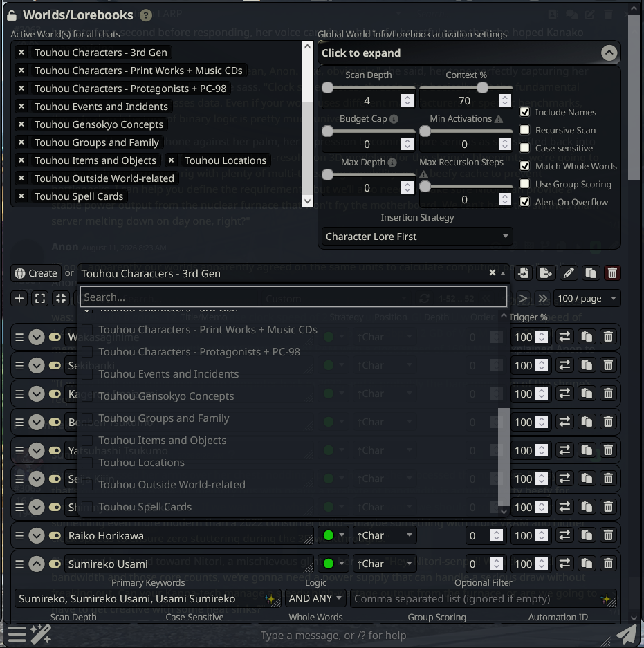Toggle Include Names checkbox

click(524, 112)
